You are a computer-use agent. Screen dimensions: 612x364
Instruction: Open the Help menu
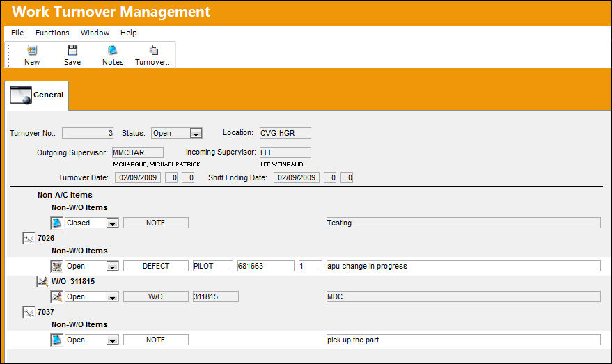[x=128, y=33]
